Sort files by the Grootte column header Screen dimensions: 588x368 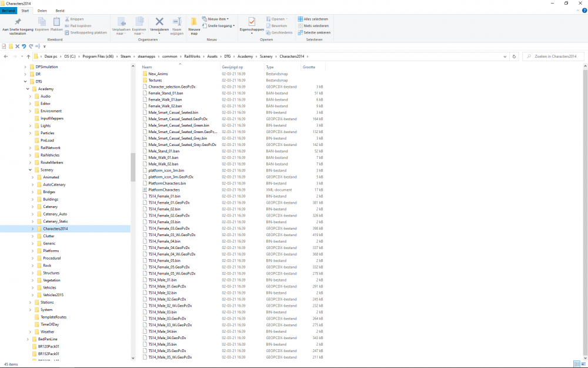click(x=309, y=67)
